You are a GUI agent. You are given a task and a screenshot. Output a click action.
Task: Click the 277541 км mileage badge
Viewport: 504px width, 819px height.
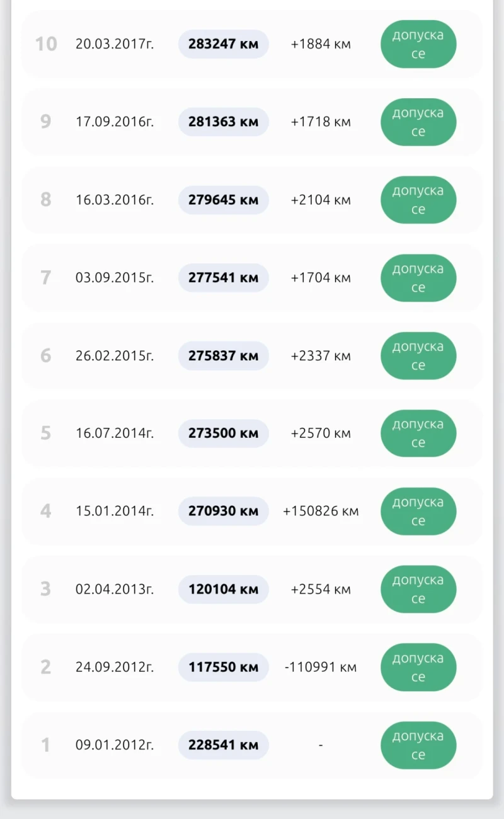pos(223,278)
